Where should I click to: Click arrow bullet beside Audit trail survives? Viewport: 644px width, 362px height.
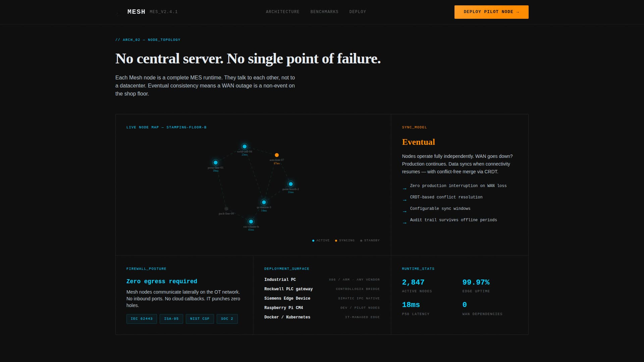(404, 223)
